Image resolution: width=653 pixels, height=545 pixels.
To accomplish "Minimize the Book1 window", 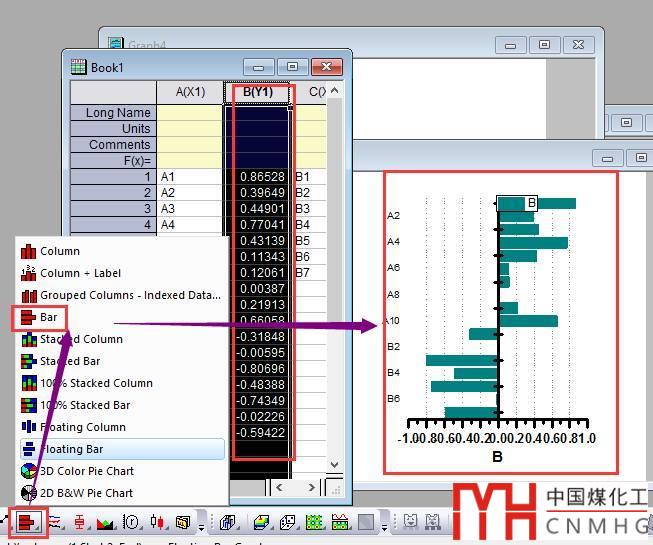I will tap(259, 67).
